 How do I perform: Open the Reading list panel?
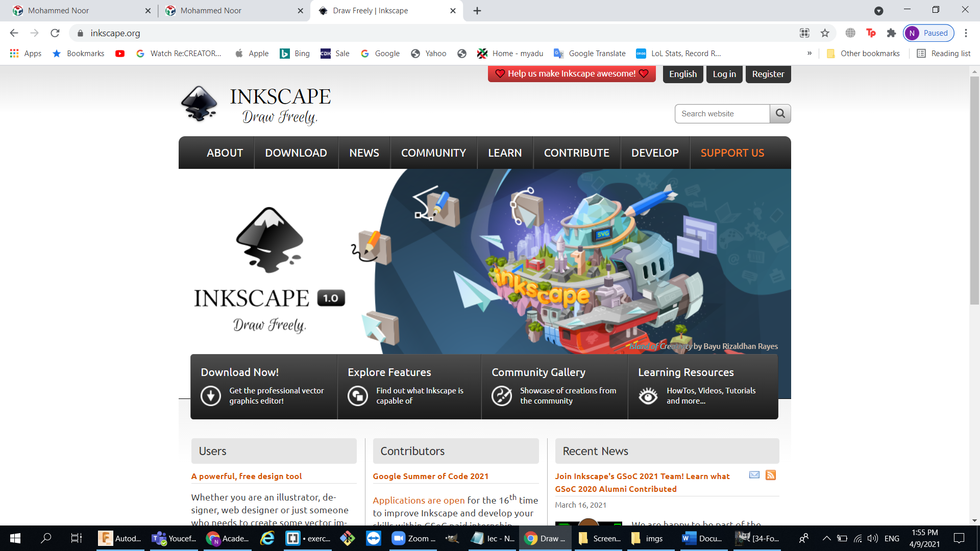(943, 54)
